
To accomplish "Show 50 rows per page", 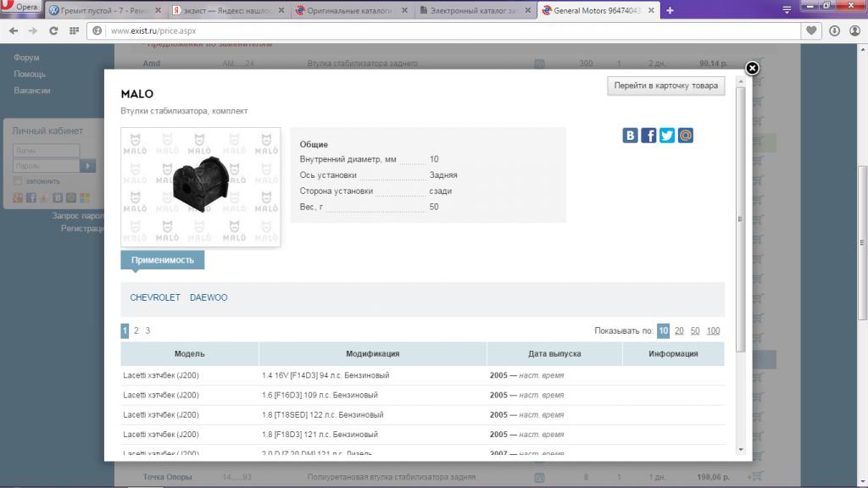I will point(695,331).
